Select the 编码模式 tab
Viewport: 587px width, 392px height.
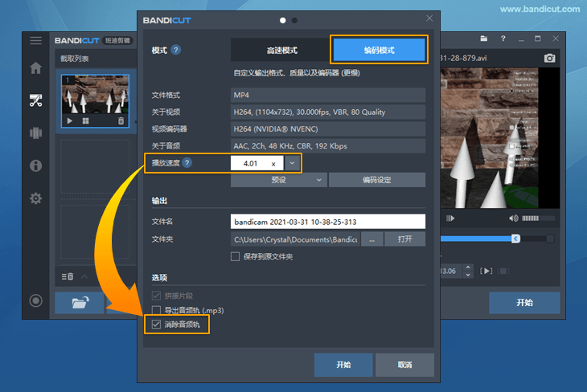[x=379, y=50]
